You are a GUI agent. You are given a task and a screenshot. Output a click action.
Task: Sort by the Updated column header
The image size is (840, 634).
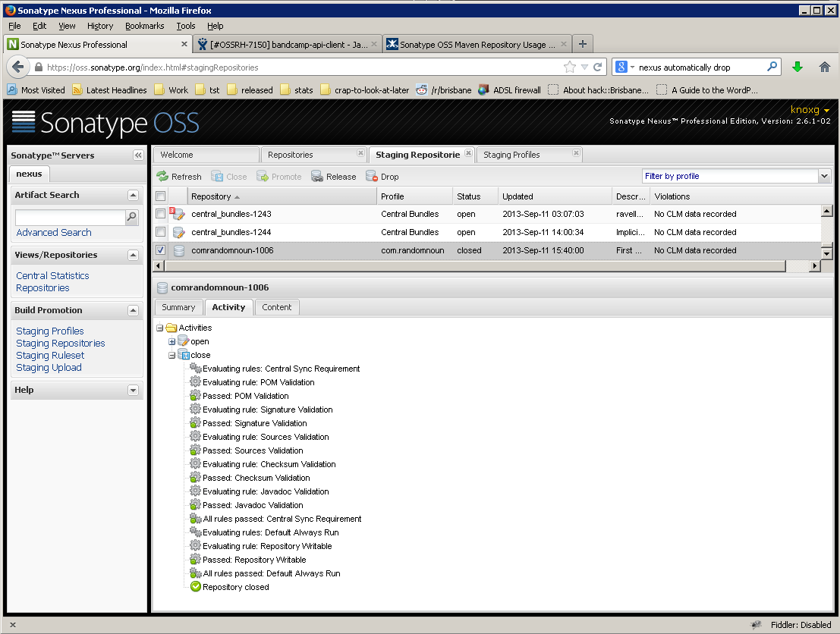(555, 196)
